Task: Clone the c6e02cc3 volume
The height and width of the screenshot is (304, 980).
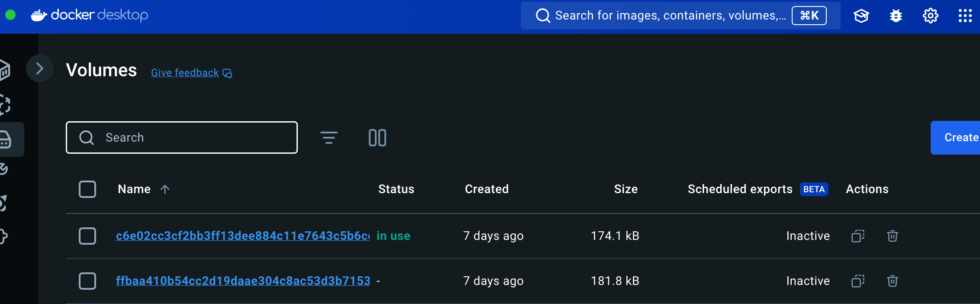Action: pos(858,236)
